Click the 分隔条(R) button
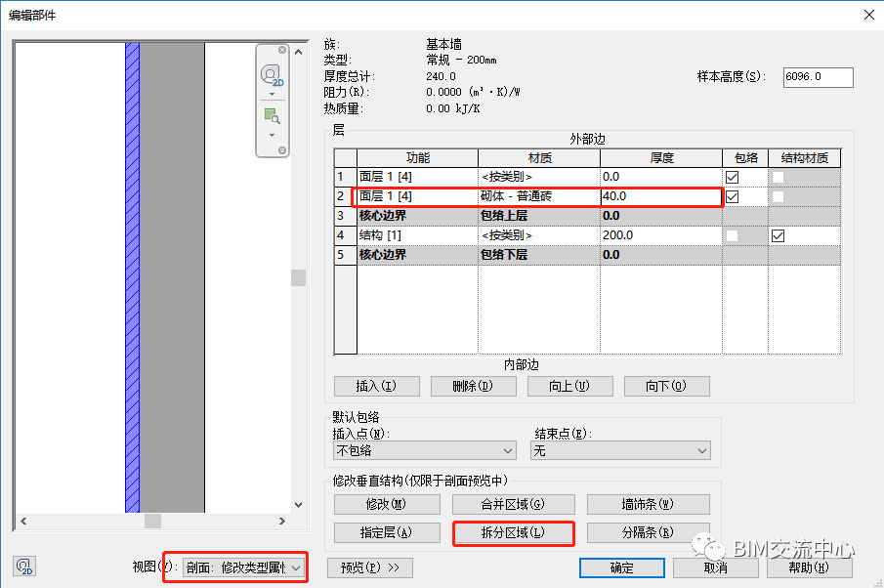Viewport: 884px width, 588px height. coord(649,532)
